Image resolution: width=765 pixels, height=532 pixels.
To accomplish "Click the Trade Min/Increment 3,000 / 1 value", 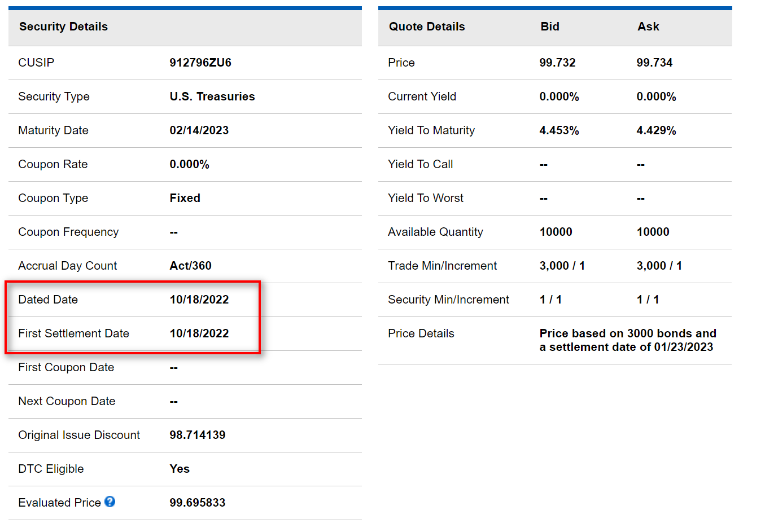I will coord(562,266).
